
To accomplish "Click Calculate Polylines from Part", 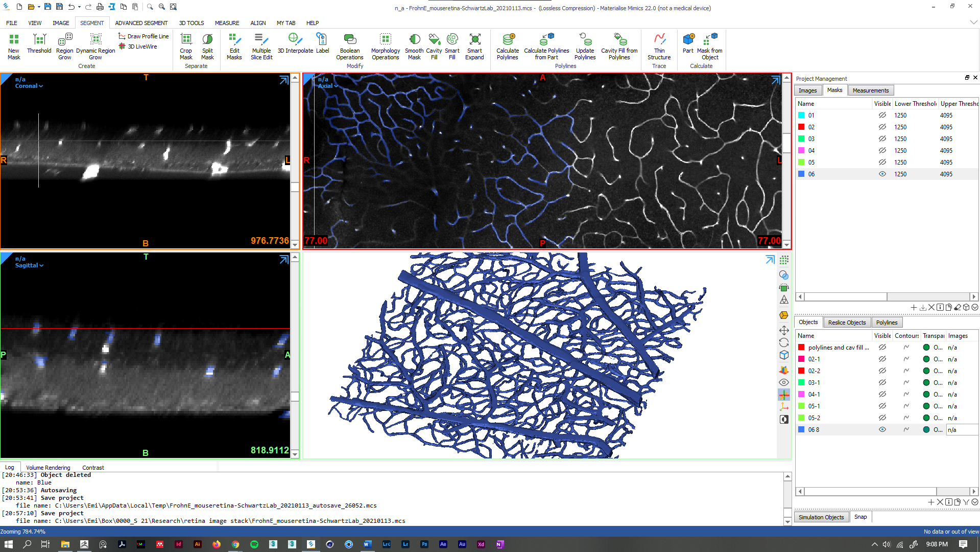I will click(546, 47).
